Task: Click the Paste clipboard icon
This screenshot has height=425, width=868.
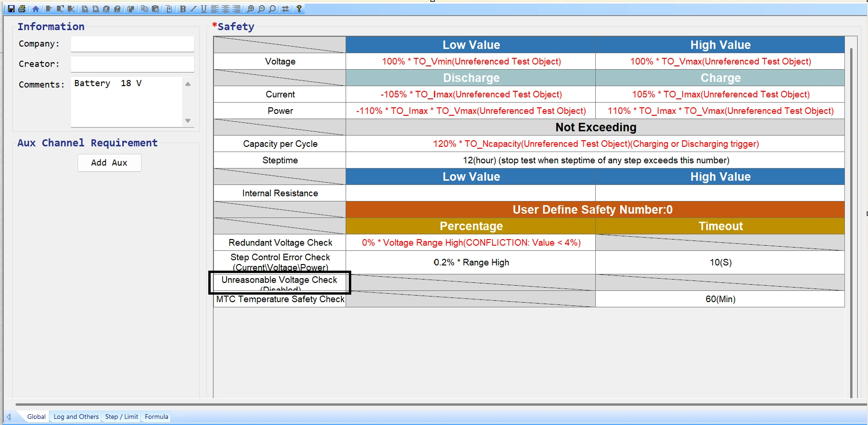Action: [x=156, y=9]
